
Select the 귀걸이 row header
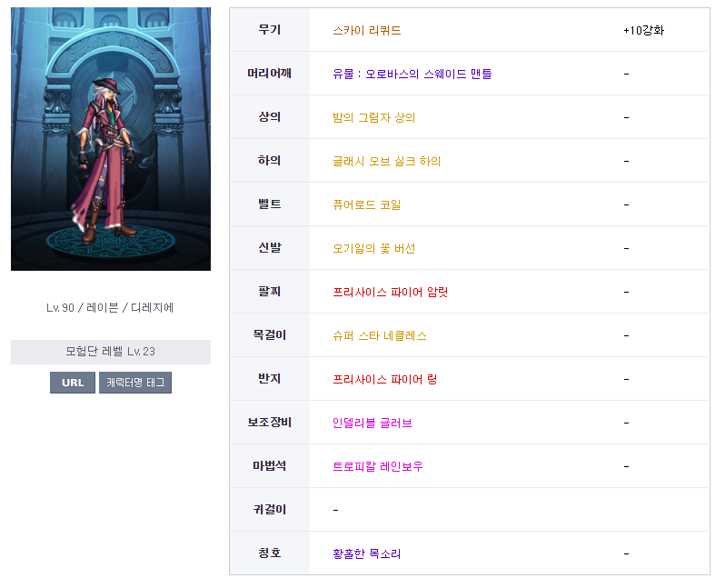270,510
